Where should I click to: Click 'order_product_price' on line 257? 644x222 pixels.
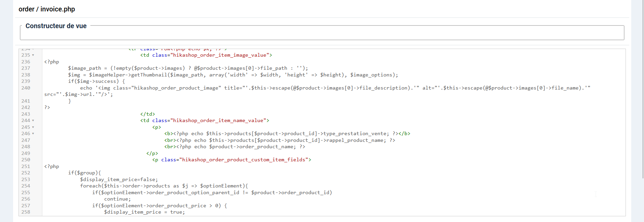(x=178, y=206)
